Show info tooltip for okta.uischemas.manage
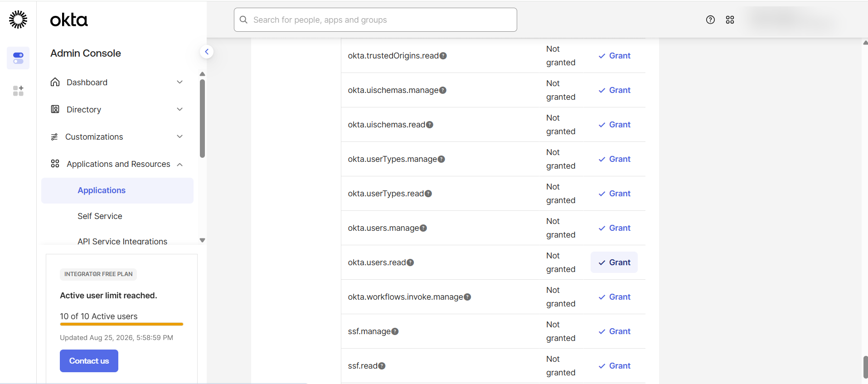This screenshot has height=384, width=868. [x=443, y=90]
